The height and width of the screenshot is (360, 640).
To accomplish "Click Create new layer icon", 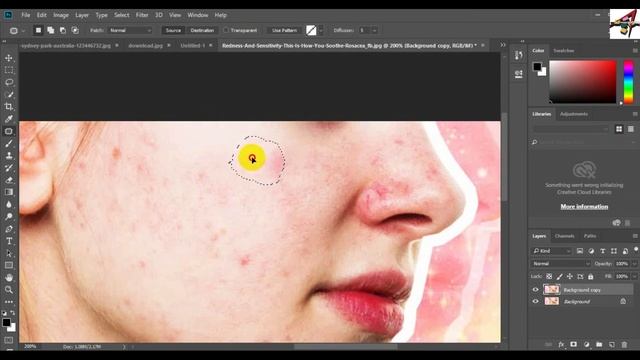I will [x=611, y=344].
